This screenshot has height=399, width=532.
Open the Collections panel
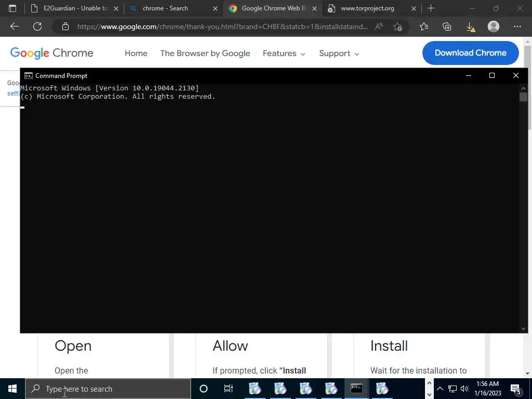(447, 26)
